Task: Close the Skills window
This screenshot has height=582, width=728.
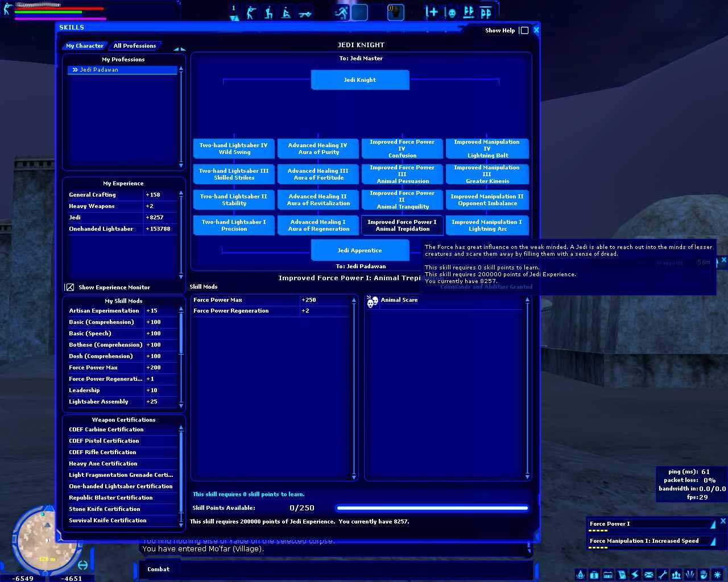Action: point(536,30)
